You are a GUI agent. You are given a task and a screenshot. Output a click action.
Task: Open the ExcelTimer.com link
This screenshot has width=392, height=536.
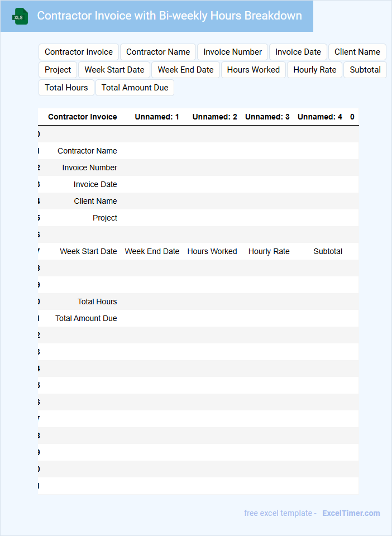point(351,513)
